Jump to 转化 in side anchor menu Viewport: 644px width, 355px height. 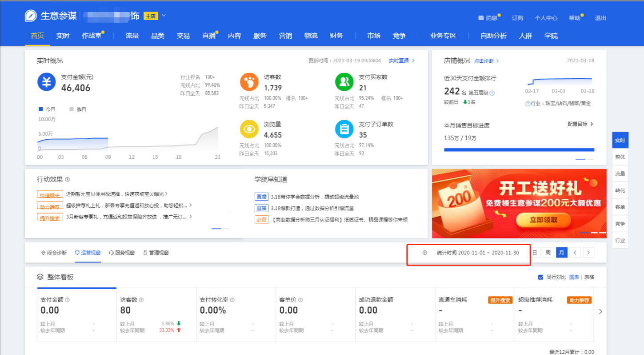[620, 190]
